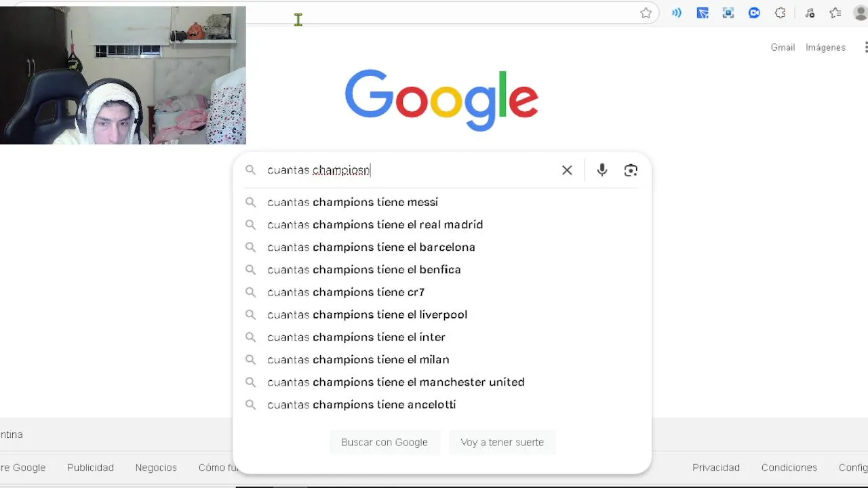Viewport: 868px width, 488px height.
Task: Open the Privacidad footer link
Action: (x=716, y=468)
